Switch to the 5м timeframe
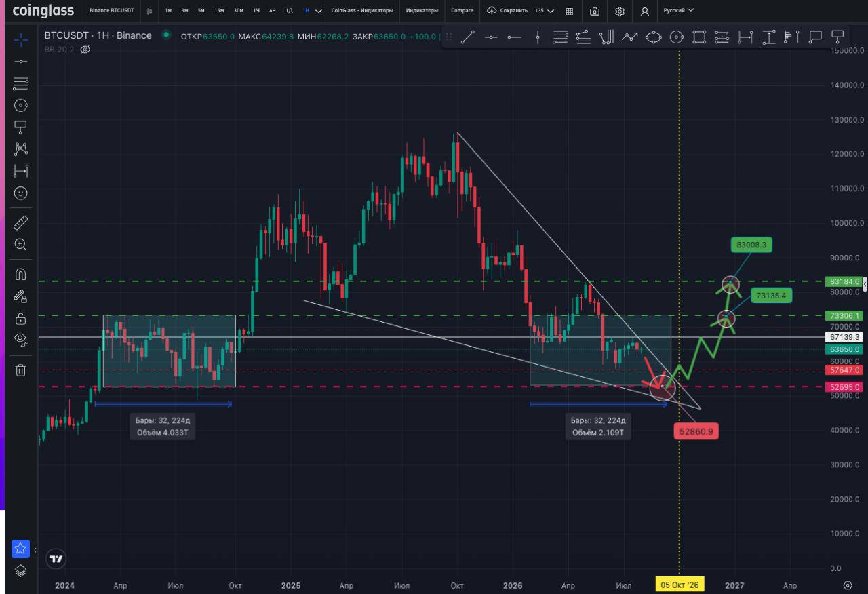Image resolution: width=868 pixels, height=594 pixels. pos(201,11)
